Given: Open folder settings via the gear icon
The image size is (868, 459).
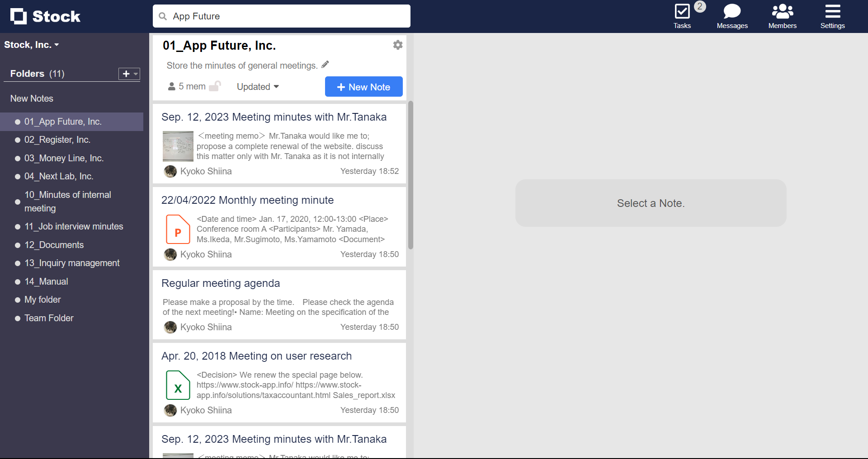Looking at the screenshot, I should pyautogui.click(x=397, y=45).
